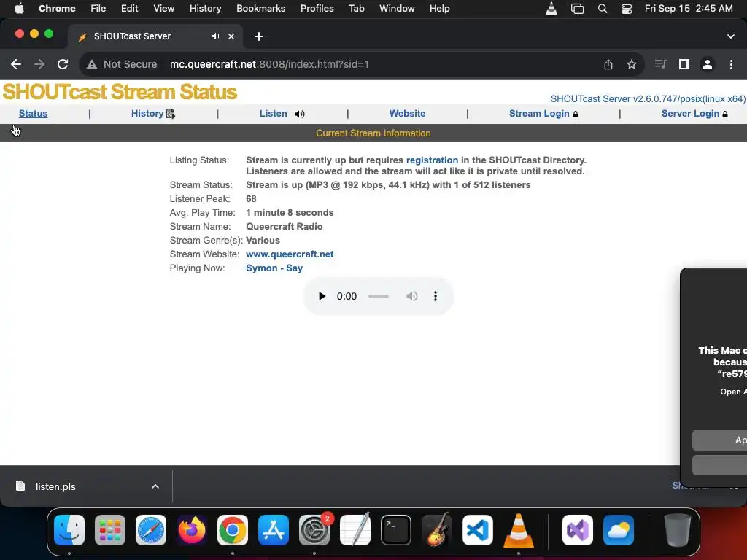Mute the SHOUTcast Server tab audio

(x=216, y=36)
